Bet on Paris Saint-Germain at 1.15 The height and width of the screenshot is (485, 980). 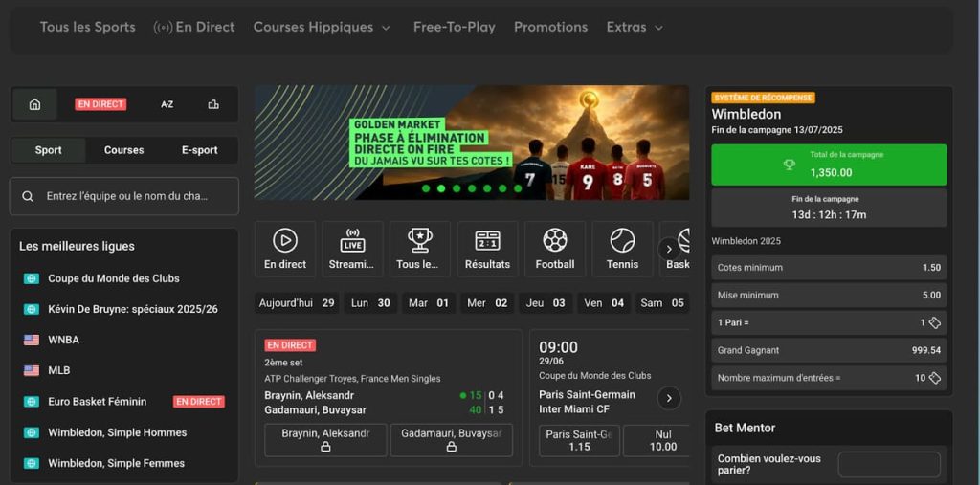pos(579,441)
